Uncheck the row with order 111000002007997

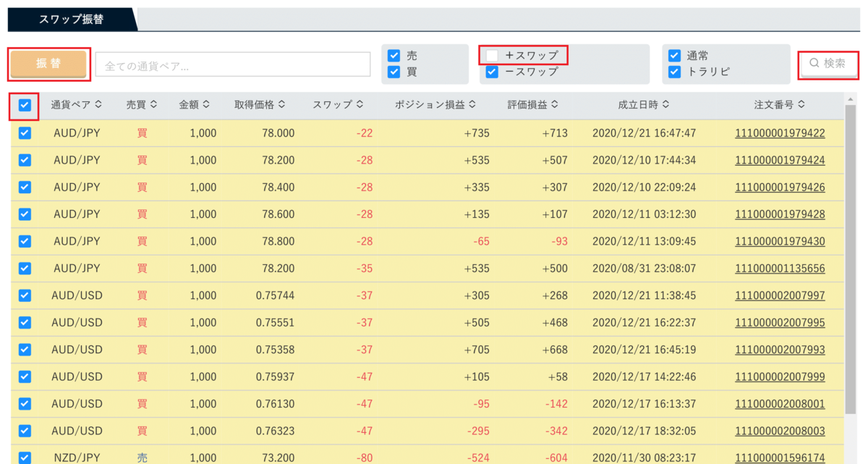[25, 295]
